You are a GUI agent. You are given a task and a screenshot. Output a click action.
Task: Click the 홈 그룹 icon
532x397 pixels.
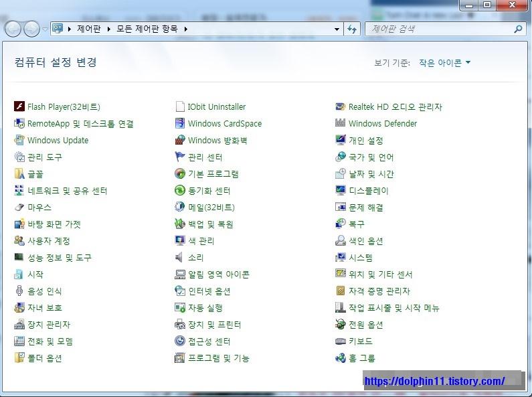point(341,358)
